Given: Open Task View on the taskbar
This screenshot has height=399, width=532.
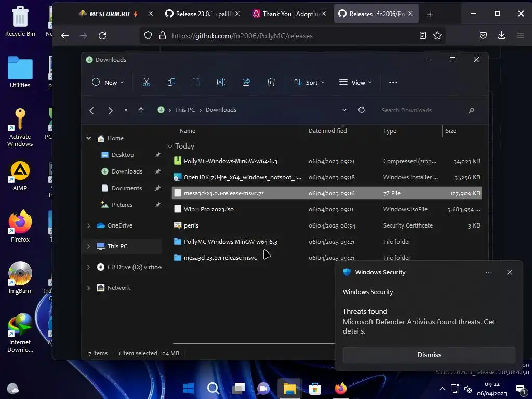Looking at the screenshot, I should point(238,388).
